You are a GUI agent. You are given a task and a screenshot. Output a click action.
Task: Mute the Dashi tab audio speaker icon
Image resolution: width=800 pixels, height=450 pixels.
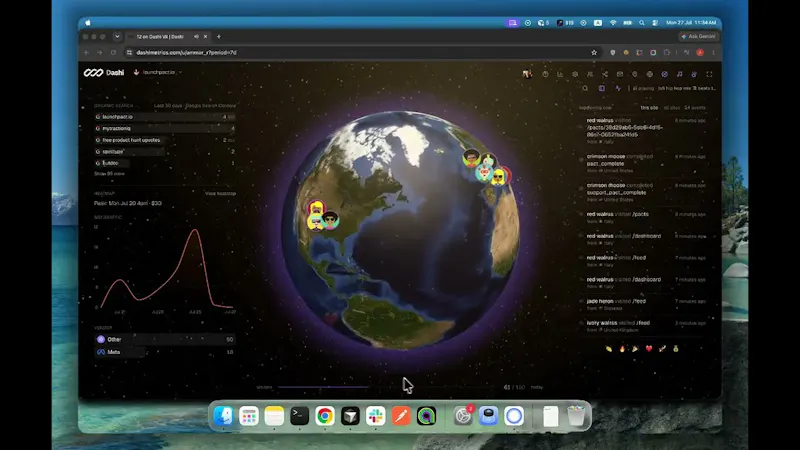click(x=196, y=37)
